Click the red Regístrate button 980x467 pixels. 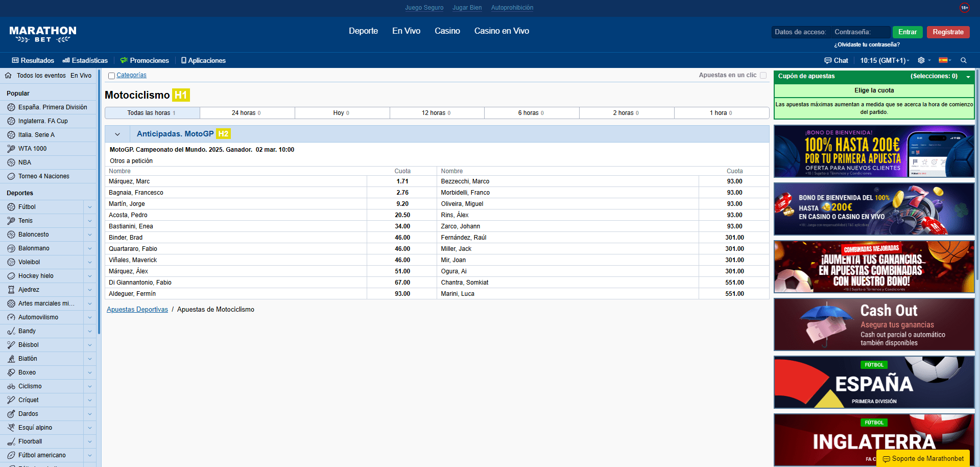pyautogui.click(x=948, y=32)
